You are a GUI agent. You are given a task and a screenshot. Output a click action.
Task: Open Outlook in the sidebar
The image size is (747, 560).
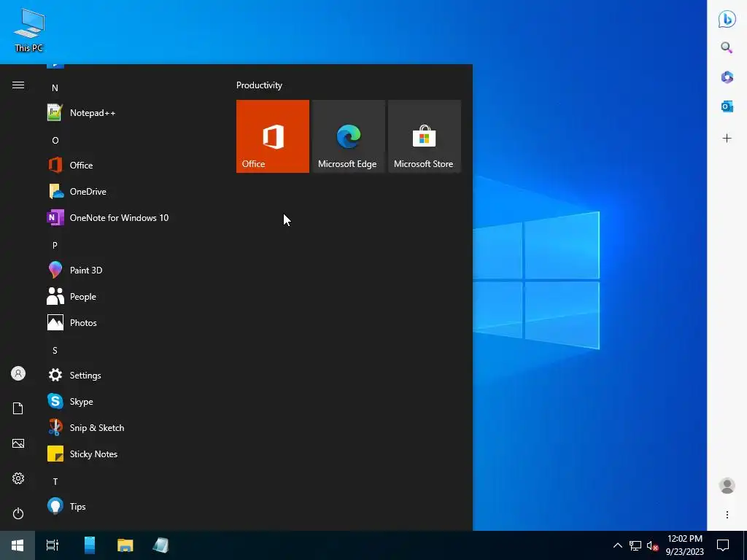(x=727, y=106)
